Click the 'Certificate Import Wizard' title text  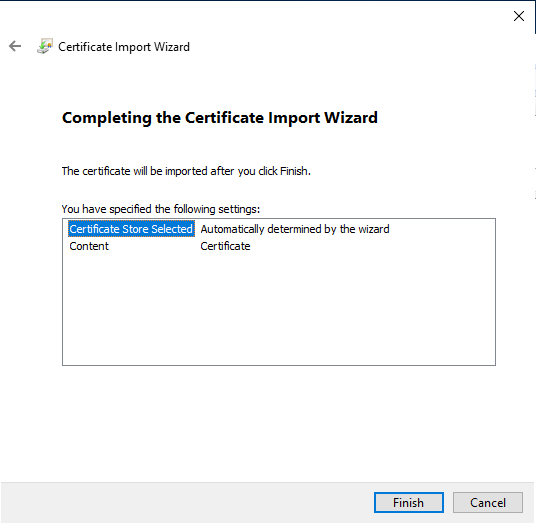pyautogui.click(x=124, y=47)
